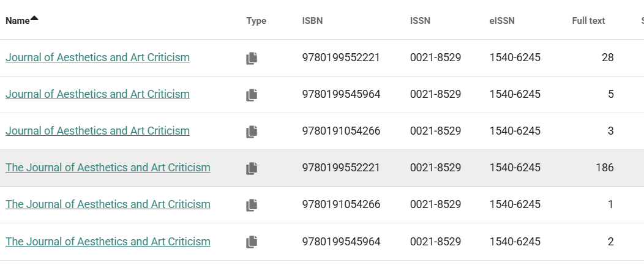This screenshot has width=644, height=279.
Task: Sort table by ISBN column header
Action: [313, 21]
